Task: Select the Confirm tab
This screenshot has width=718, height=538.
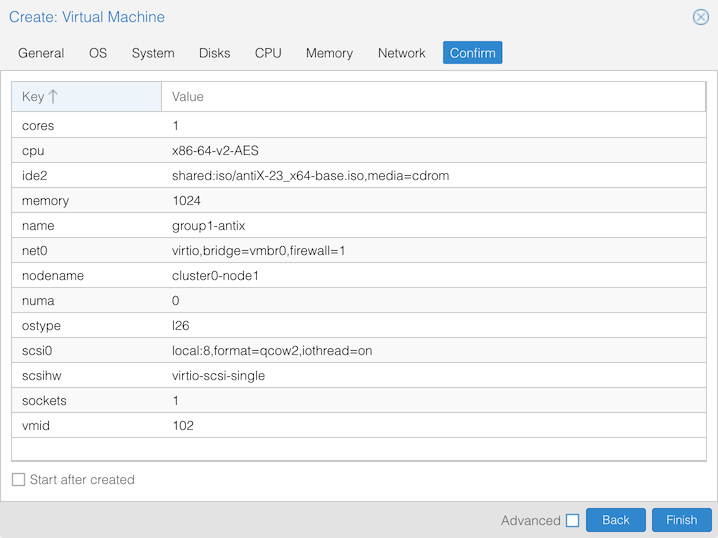Action: (x=472, y=53)
